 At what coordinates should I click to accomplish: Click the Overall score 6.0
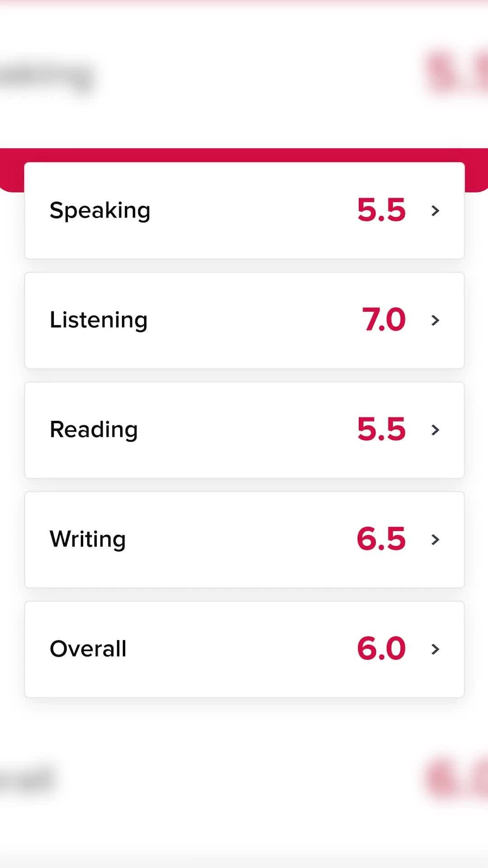coord(381,648)
